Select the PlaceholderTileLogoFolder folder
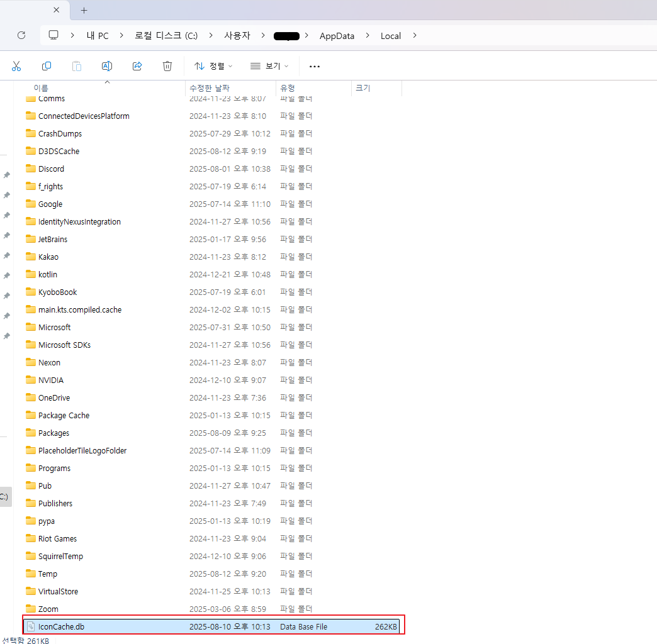The height and width of the screenshot is (644, 657). tap(82, 450)
